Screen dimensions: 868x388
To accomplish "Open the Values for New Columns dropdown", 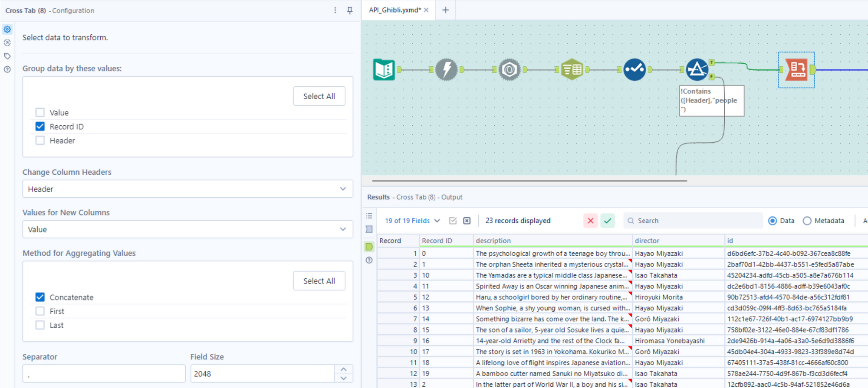I will pos(187,229).
